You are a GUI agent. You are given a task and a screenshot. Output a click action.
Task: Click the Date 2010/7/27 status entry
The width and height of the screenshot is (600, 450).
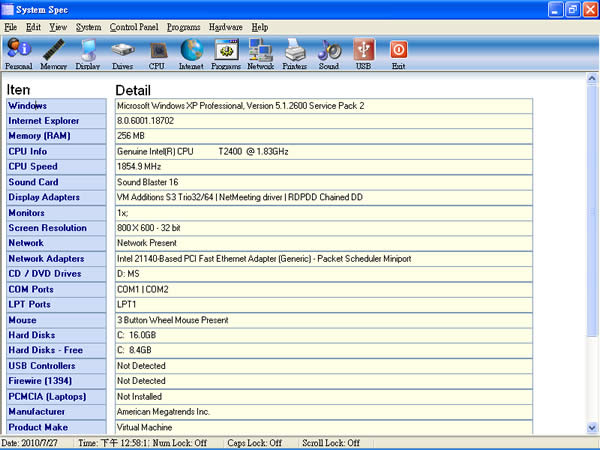[x=29, y=443]
